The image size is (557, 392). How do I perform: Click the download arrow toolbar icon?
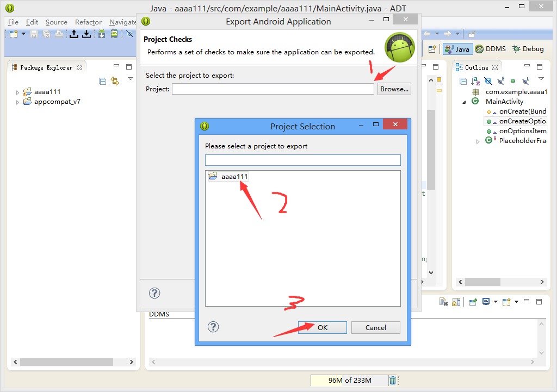(86, 34)
